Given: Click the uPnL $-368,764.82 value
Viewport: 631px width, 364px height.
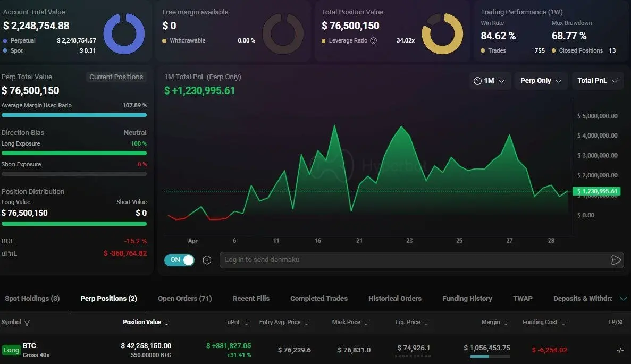Looking at the screenshot, I should (125, 253).
